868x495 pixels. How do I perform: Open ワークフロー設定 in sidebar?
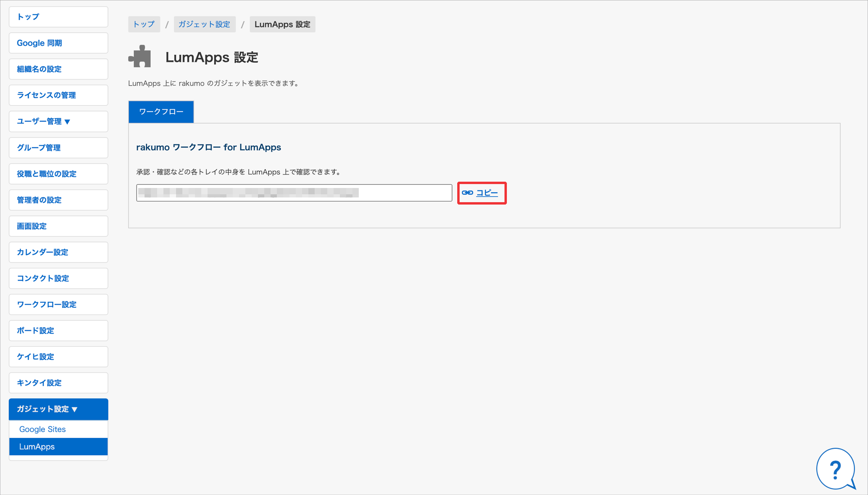pyautogui.click(x=58, y=304)
